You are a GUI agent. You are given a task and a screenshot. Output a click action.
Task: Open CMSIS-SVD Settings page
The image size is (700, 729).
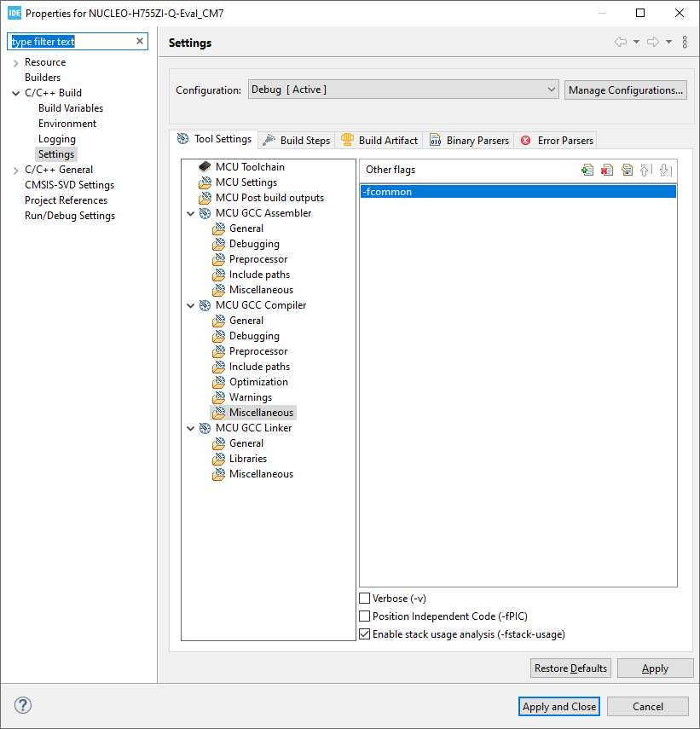coord(70,184)
